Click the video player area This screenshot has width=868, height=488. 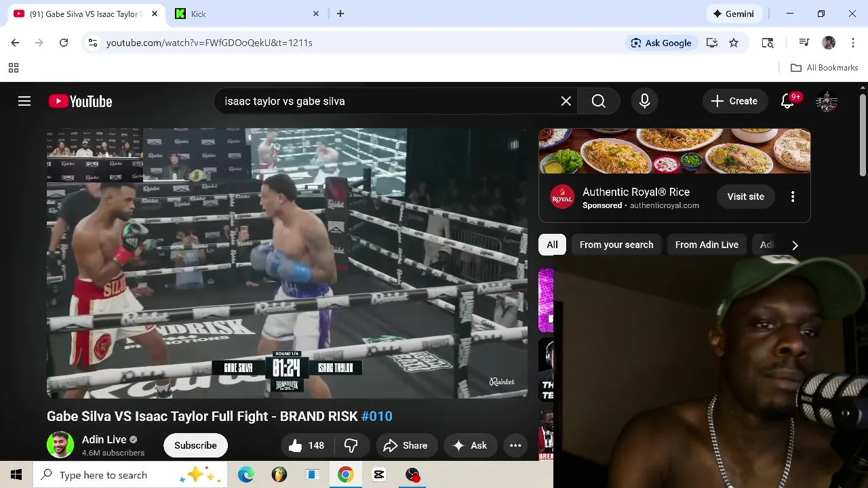point(287,263)
